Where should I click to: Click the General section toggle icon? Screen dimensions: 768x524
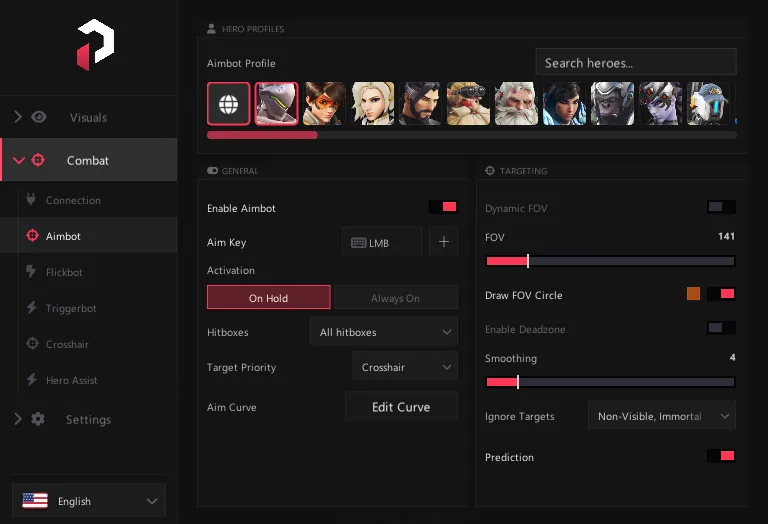212,171
